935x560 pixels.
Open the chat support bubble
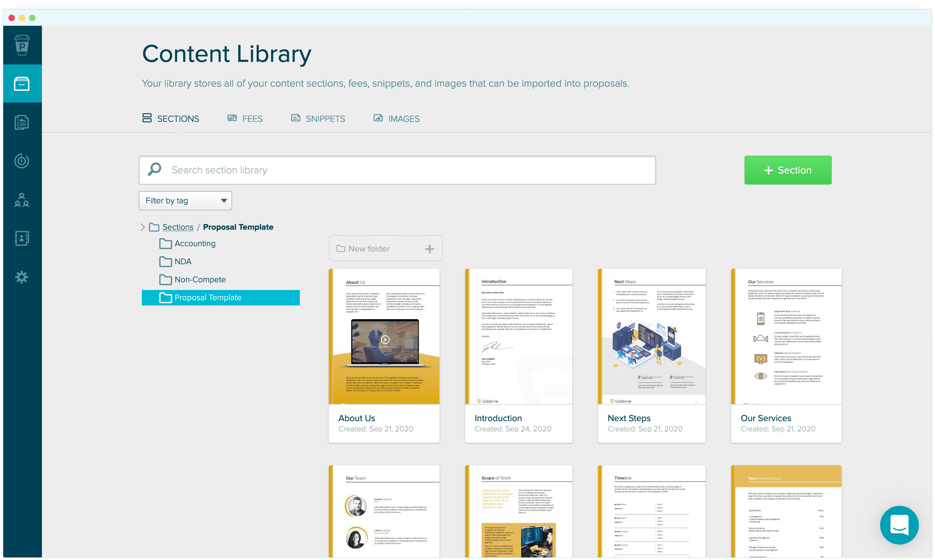(x=899, y=525)
